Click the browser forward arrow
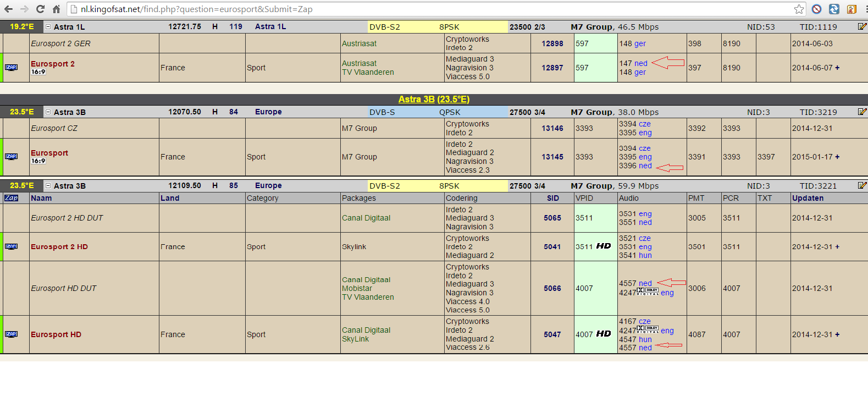 (x=24, y=9)
